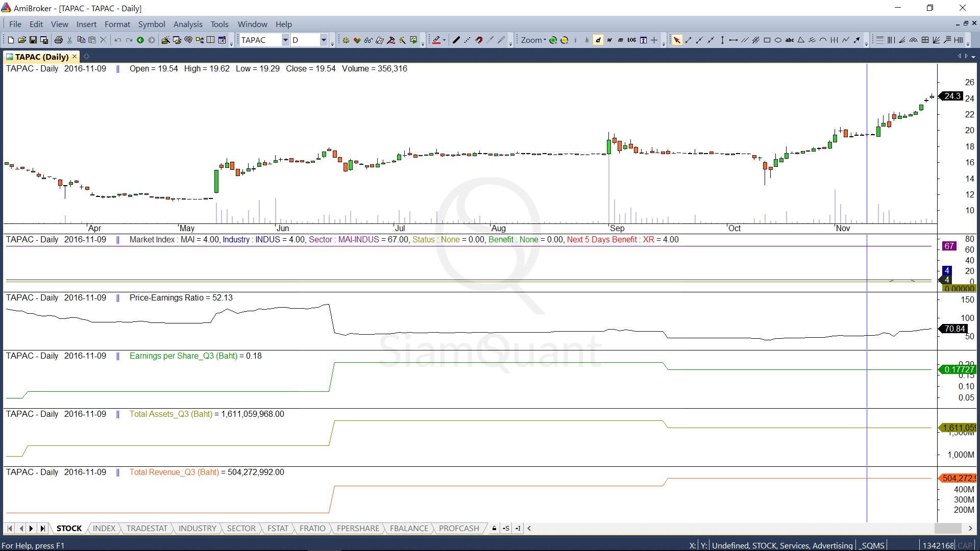Screen dimensions: 980x551
Task: Open the TAPAC symbol dropdown
Action: tap(285, 40)
